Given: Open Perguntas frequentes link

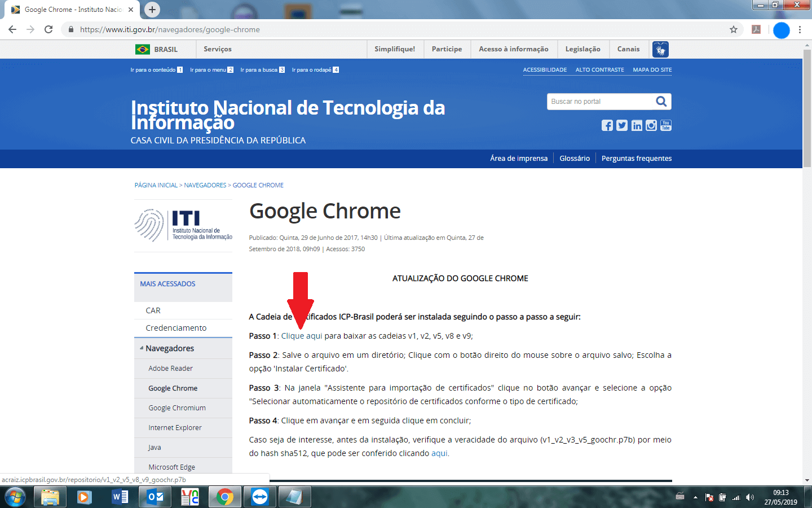Looking at the screenshot, I should pyautogui.click(x=637, y=159).
